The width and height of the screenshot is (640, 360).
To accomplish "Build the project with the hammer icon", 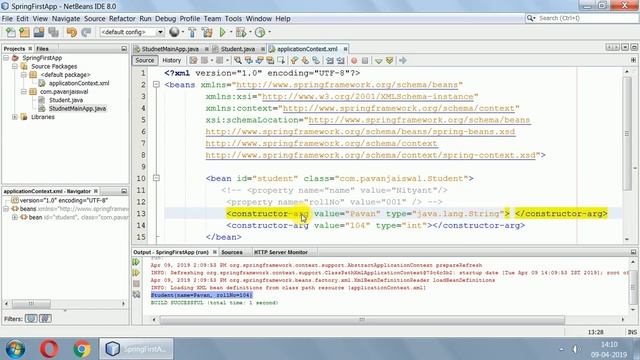I will pos(192,32).
